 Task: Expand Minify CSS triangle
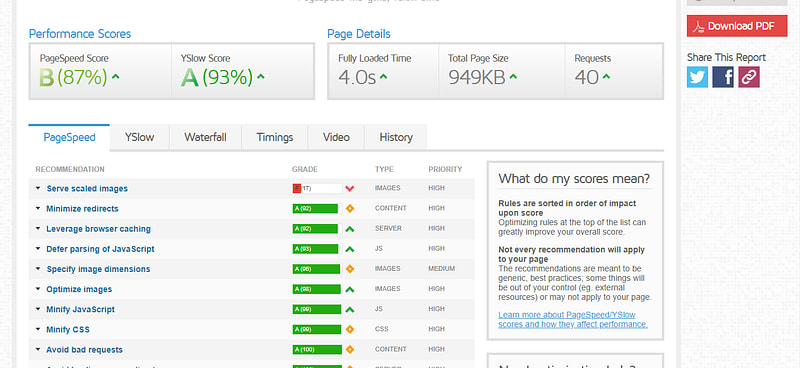[x=38, y=329]
